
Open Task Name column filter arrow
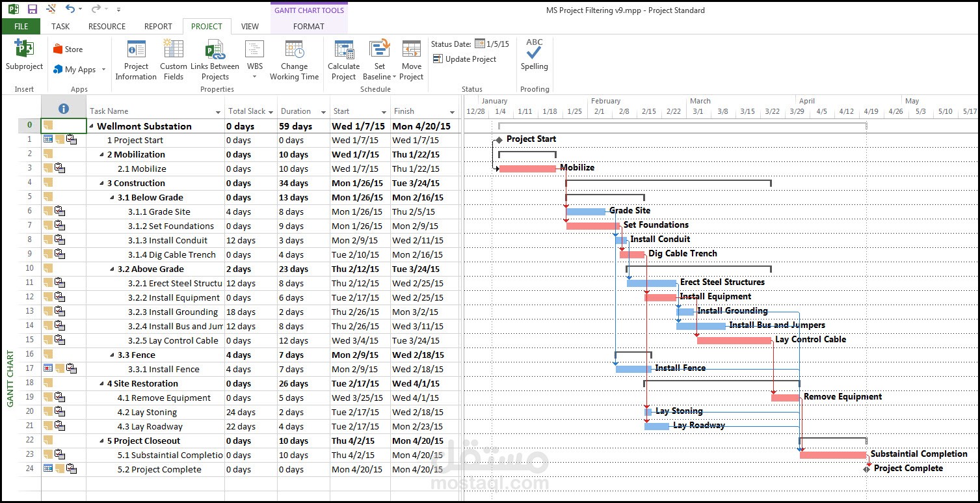[219, 112]
